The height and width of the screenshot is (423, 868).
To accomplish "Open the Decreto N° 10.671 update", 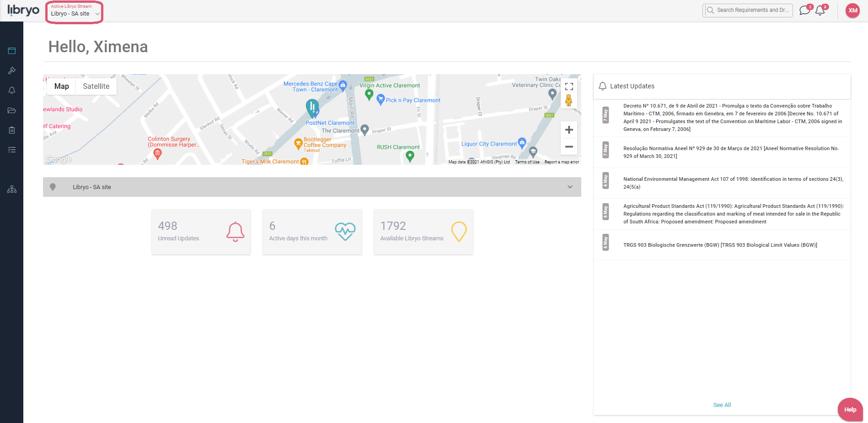I will [722, 117].
